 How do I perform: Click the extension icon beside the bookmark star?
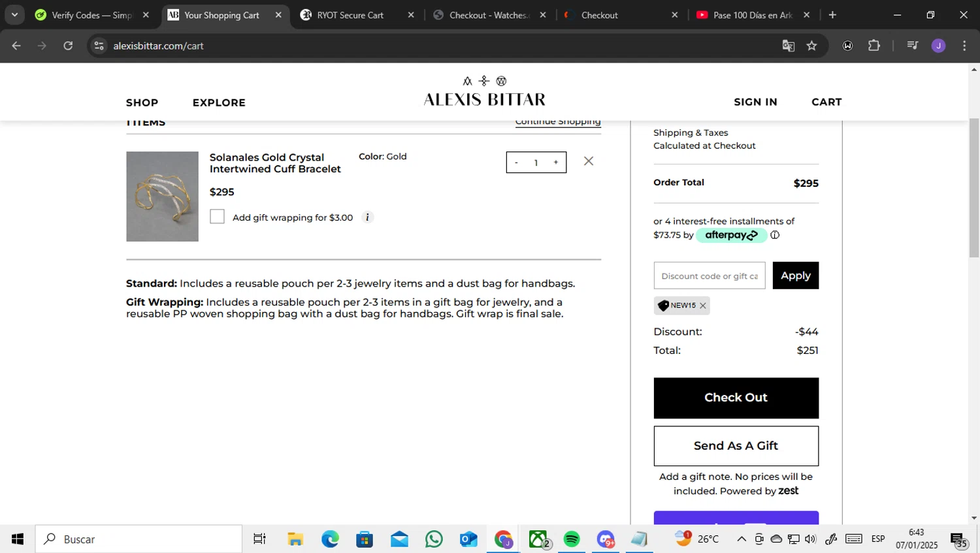847,46
